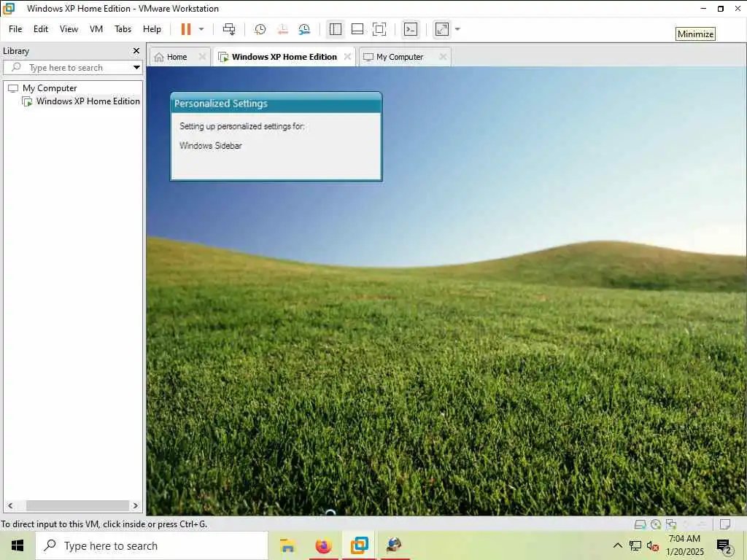Click the Personalized Settings dialog title bar
The height and width of the screenshot is (560, 747).
tap(276, 103)
